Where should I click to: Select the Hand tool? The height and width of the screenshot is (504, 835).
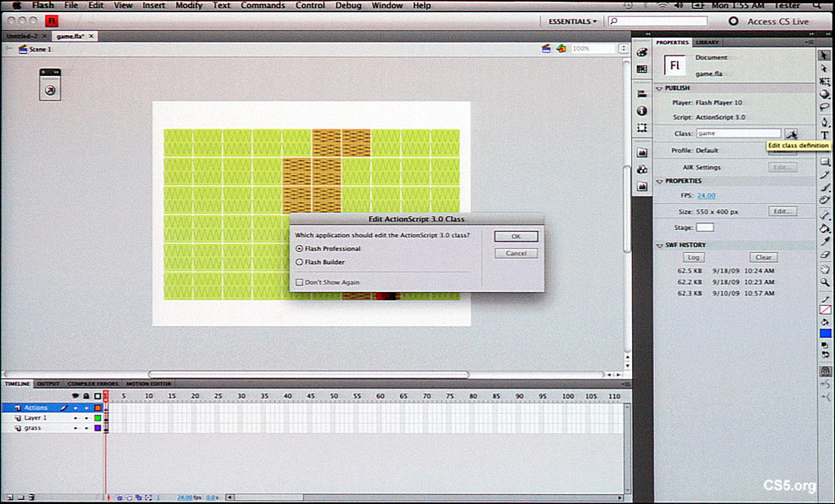824,269
